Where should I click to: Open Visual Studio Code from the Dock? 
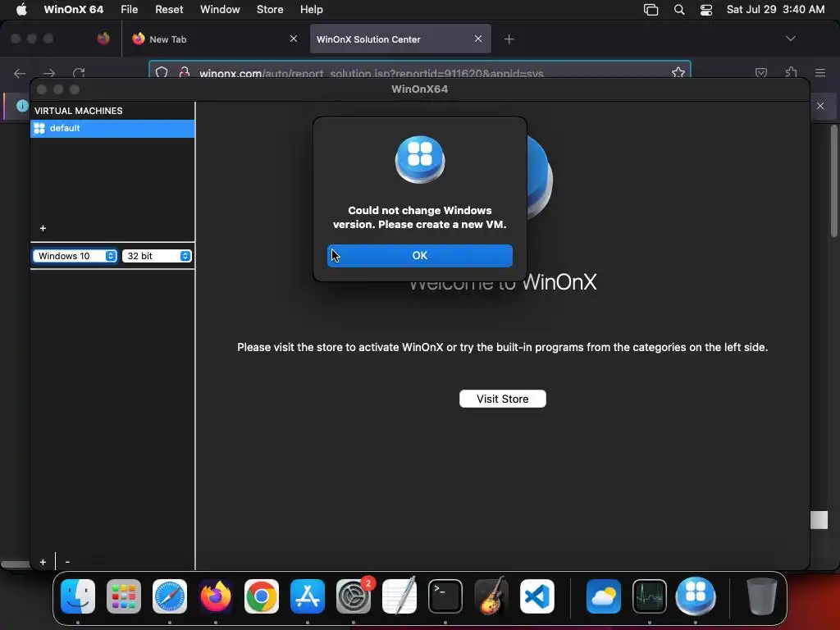point(536,596)
